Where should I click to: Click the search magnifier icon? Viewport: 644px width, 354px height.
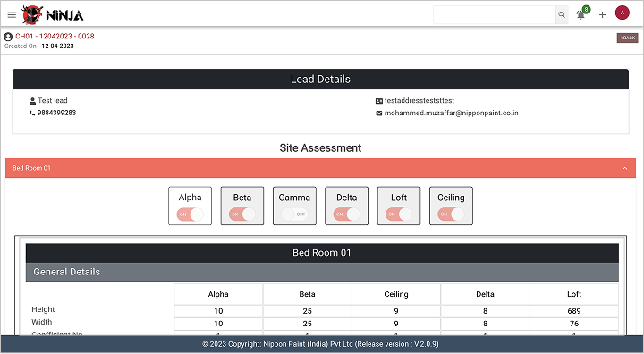coord(562,15)
